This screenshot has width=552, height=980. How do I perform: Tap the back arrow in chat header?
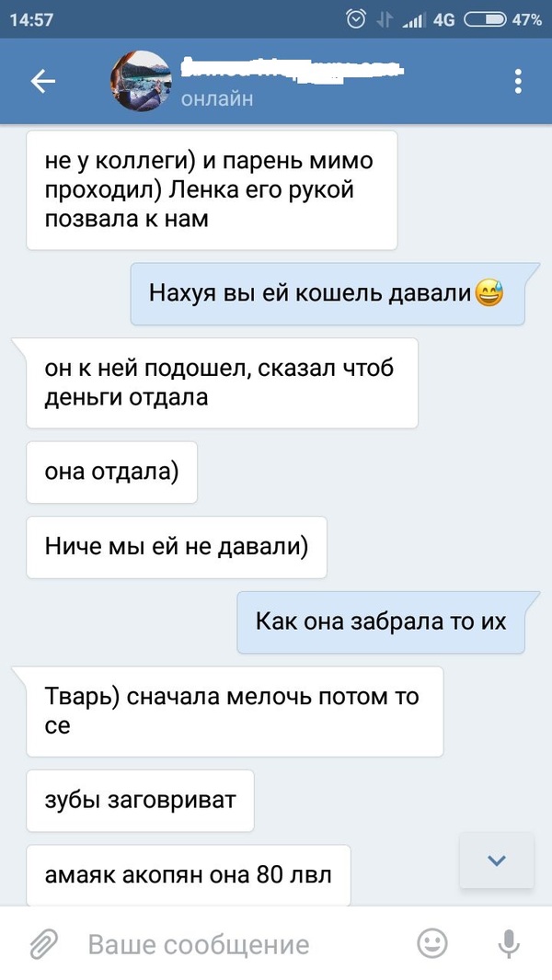[x=43, y=81]
